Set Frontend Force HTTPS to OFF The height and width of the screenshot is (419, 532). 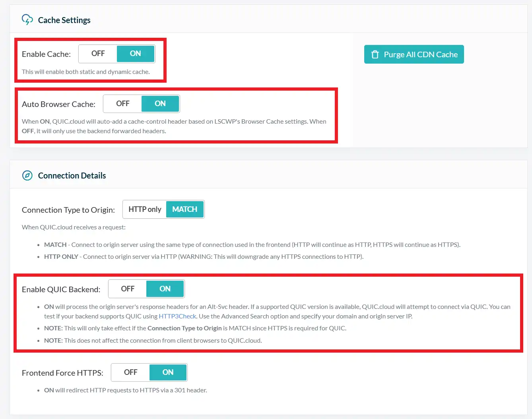point(130,372)
